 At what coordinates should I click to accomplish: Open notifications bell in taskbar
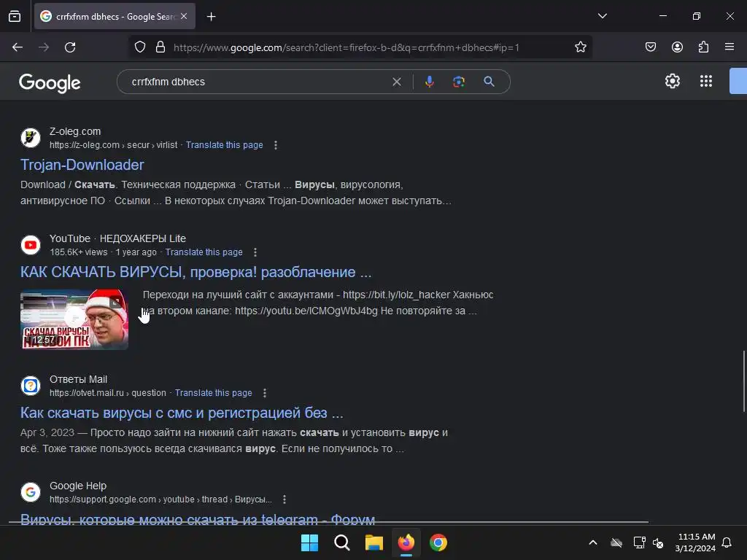(727, 542)
